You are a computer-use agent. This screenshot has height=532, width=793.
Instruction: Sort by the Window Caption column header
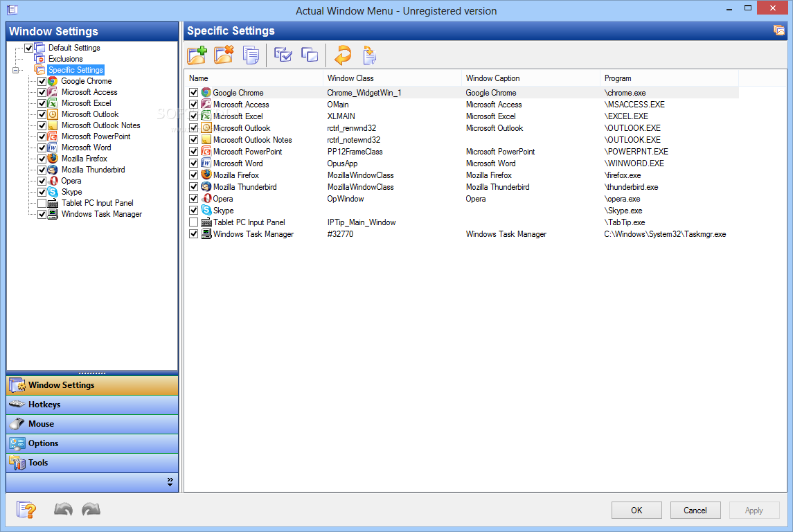pyautogui.click(x=531, y=78)
